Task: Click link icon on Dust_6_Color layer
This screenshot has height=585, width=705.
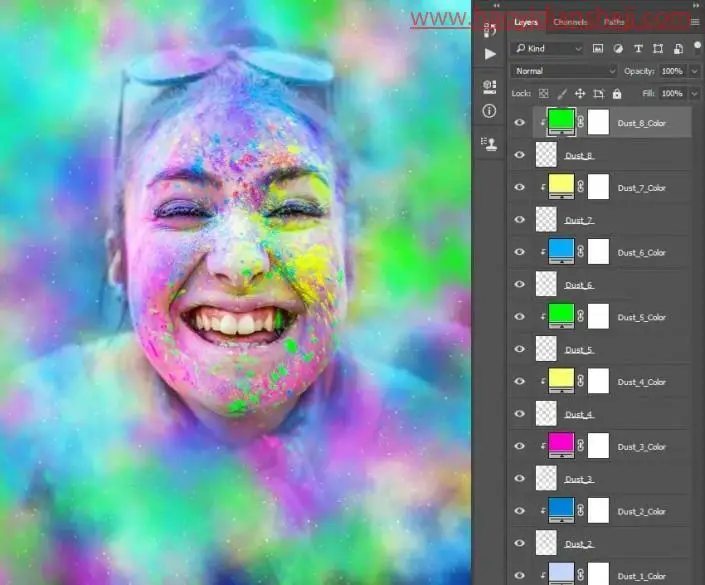Action: [580, 251]
